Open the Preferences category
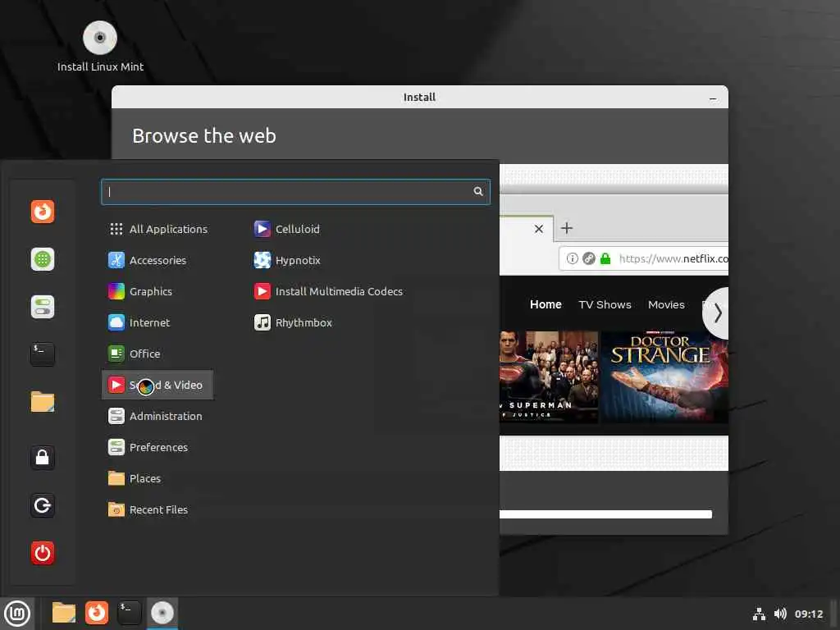The image size is (840, 630). tap(157, 447)
